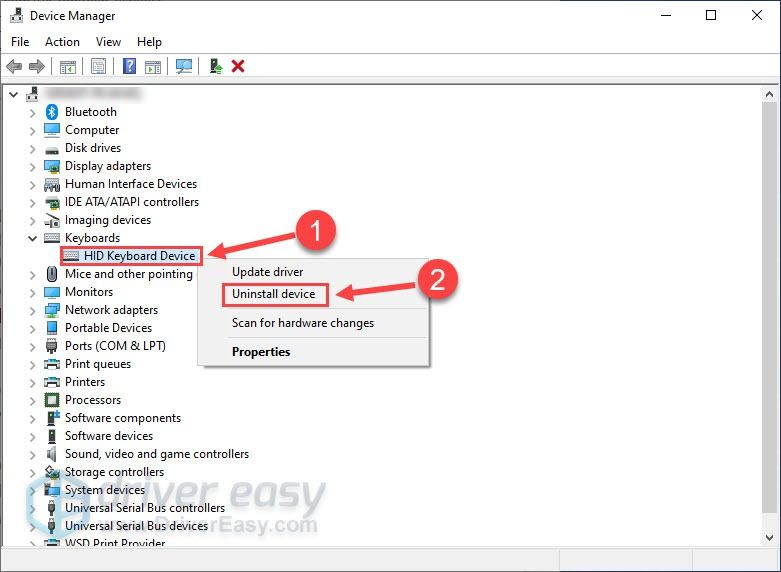Click the Back arrow toolbar icon

[14, 66]
